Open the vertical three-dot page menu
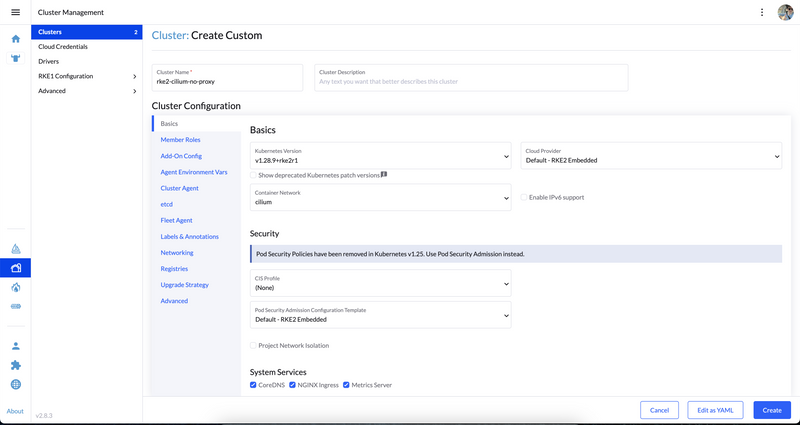The image size is (800, 425). (762, 12)
